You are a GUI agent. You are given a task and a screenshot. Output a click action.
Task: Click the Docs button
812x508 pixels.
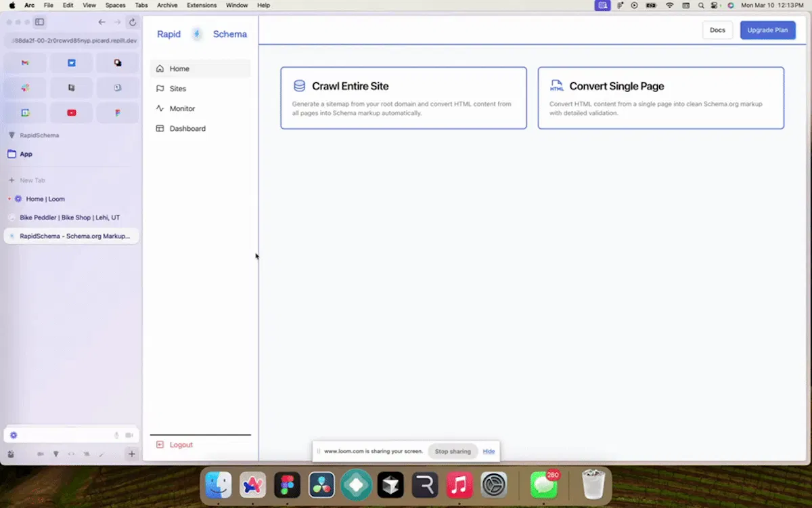[717, 30]
